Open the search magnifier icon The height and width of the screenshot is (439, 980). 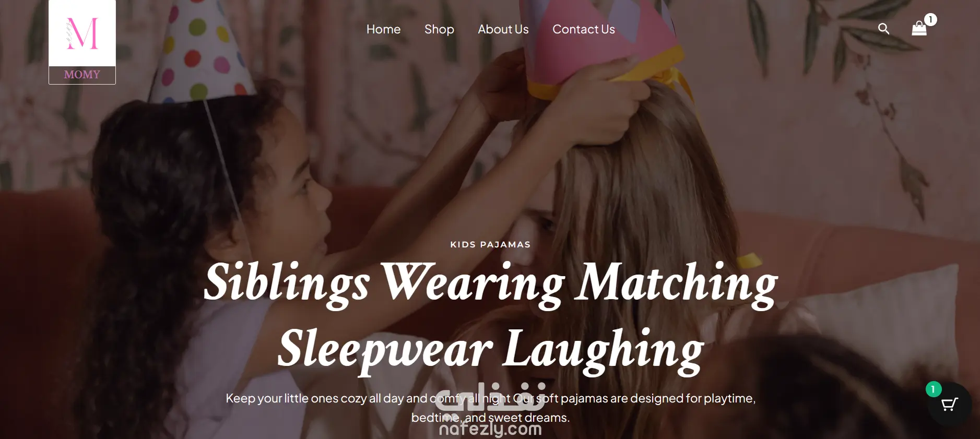point(883,29)
